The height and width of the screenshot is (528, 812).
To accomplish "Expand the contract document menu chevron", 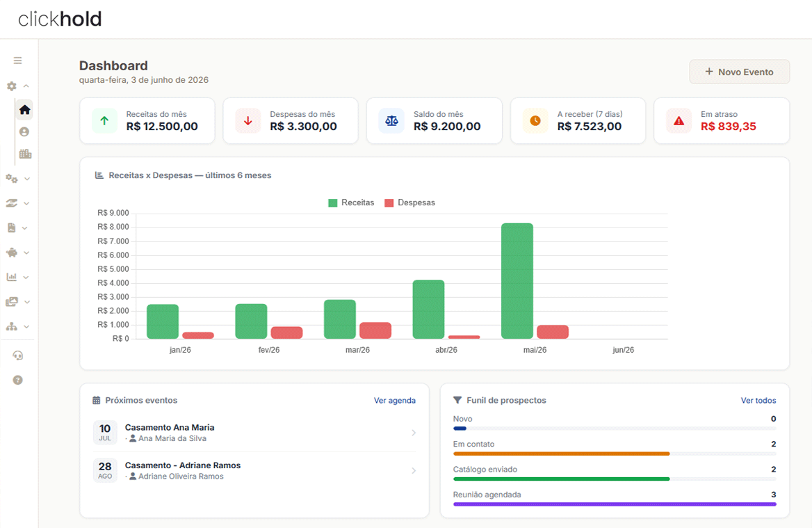I will tap(24, 228).
